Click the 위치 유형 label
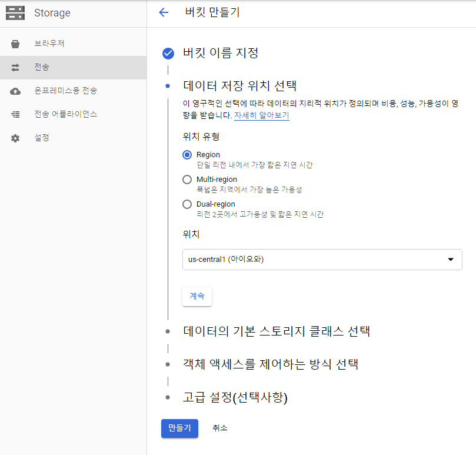The image size is (476, 455). click(x=201, y=137)
